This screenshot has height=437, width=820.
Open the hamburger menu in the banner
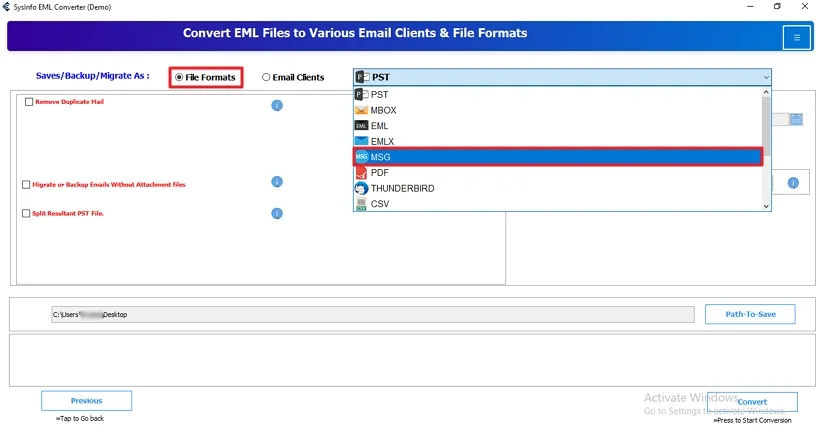(796, 37)
